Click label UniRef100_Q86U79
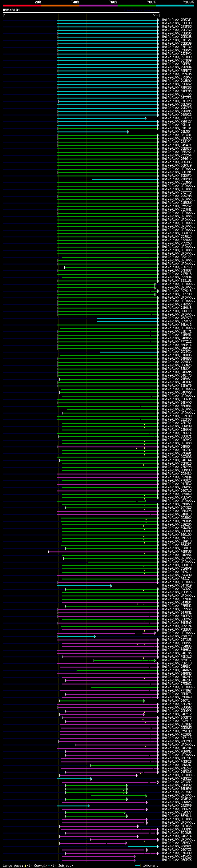 click(x=177, y=233)
